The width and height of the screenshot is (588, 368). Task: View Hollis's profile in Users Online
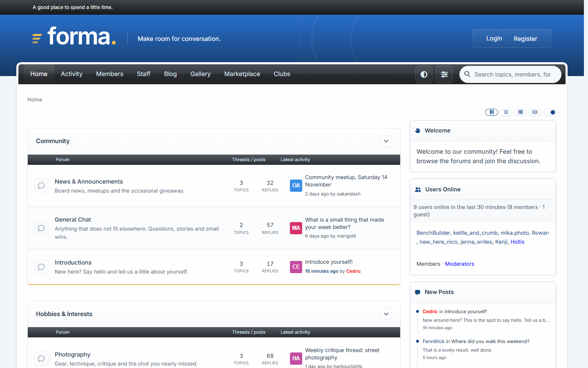click(517, 242)
